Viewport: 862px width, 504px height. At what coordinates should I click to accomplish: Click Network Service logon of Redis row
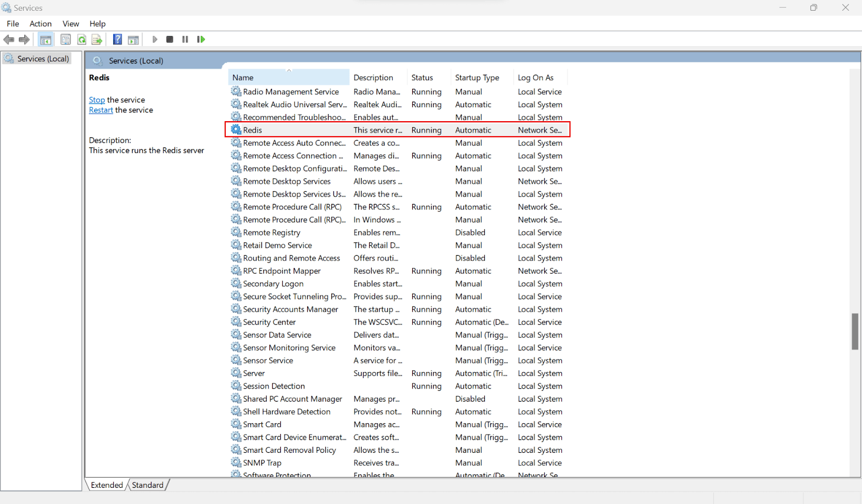click(x=540, y=130)
